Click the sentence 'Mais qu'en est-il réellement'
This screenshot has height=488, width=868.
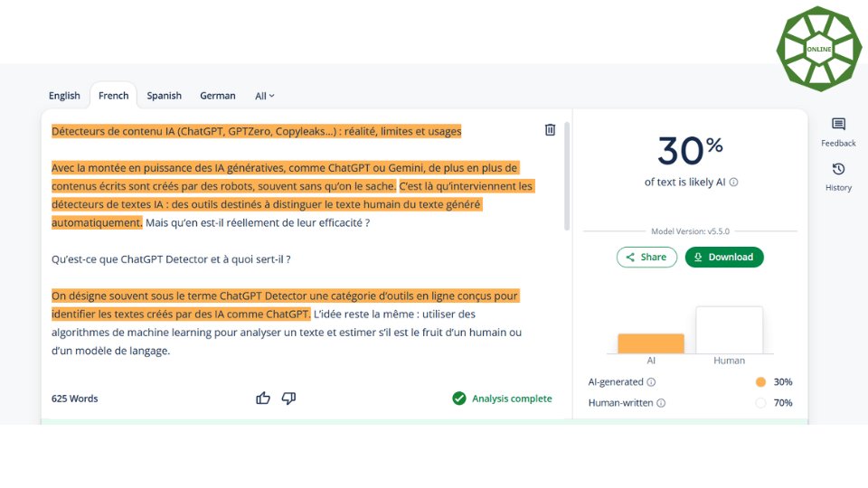pyautogui.click(x=258, y=222)
